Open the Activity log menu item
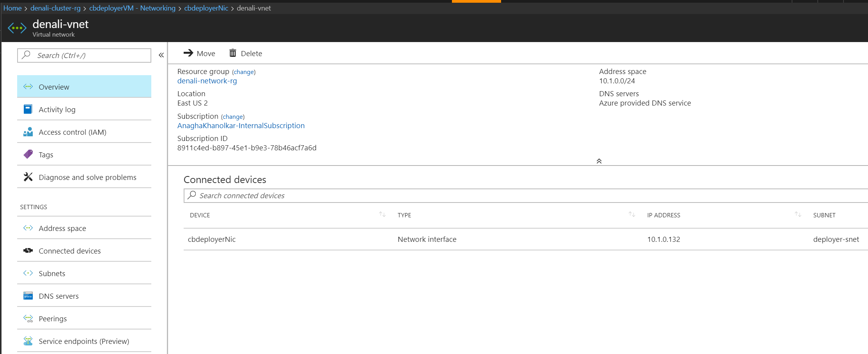868x354 pixels. tap(84, 109)
